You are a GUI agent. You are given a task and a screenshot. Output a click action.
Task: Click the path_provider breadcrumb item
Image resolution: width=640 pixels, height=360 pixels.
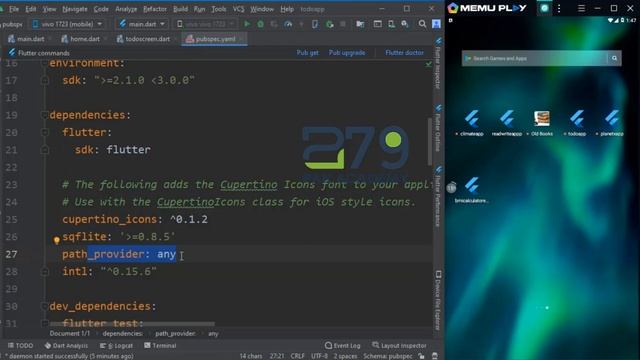(x=175, y=334)
